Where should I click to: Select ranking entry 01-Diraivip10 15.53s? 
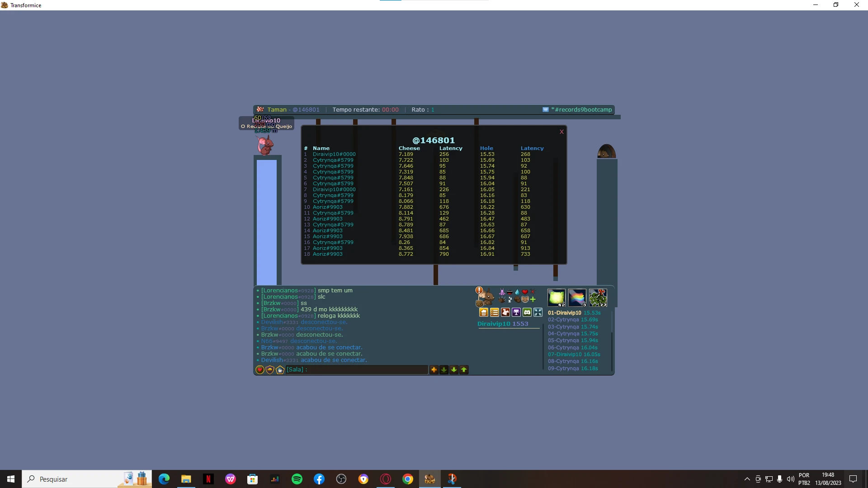click(x=574, y=313)
